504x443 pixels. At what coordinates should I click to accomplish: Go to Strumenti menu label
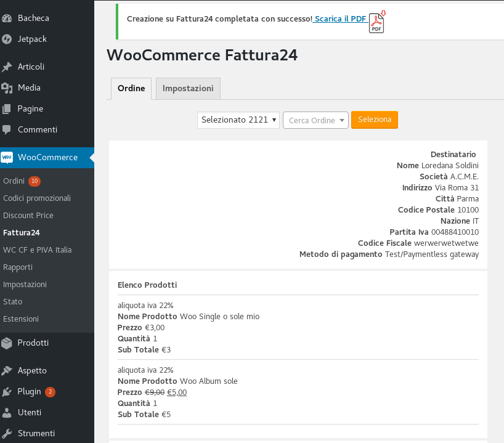36,434
